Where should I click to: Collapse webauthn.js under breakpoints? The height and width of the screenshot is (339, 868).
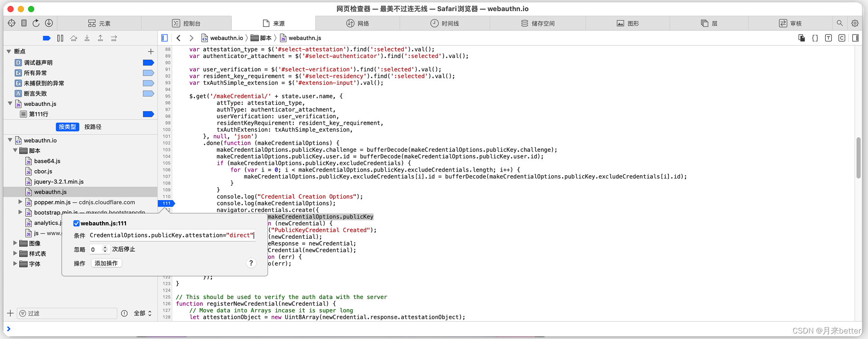click(x=10, y=103)
